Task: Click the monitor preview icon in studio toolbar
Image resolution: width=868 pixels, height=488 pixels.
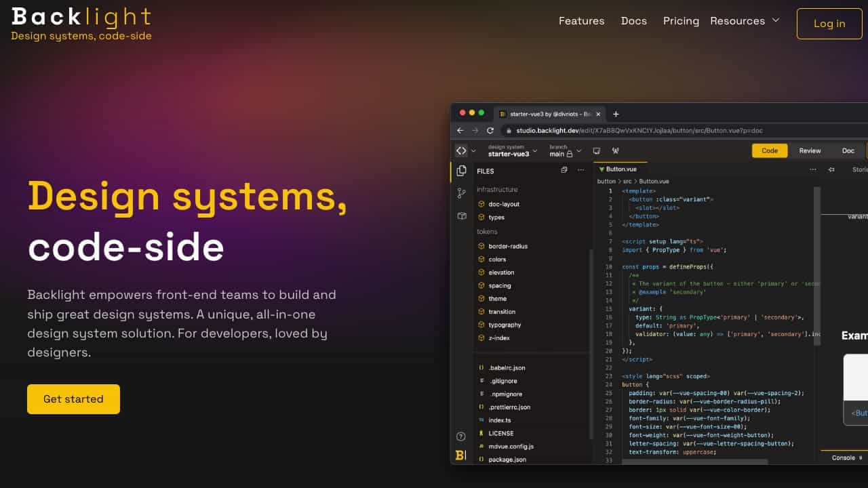Action: tap(597, 150)
